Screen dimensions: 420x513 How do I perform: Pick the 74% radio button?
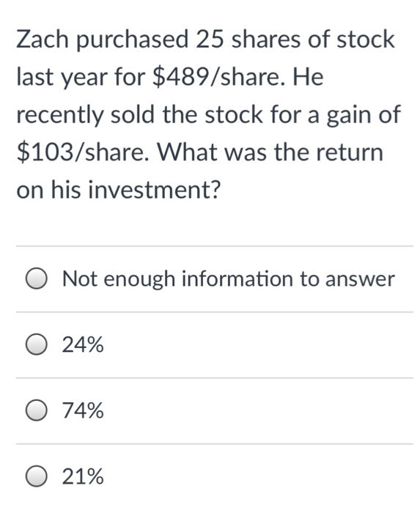(x=36, y=410)
